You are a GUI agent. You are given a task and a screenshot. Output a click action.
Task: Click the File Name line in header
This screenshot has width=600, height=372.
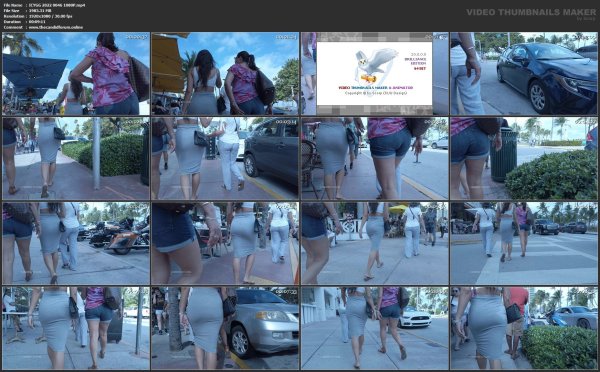(44, 5)
